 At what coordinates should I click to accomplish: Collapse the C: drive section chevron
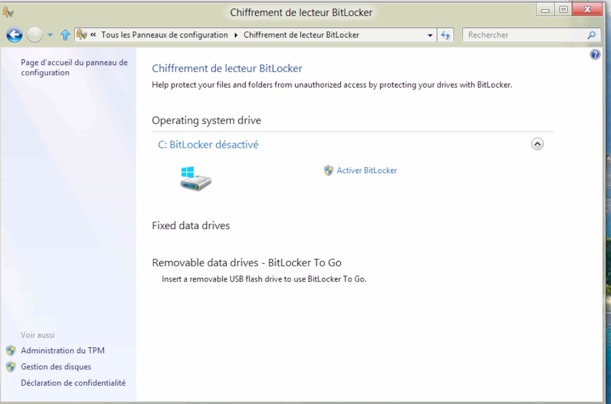coord(537,144)
